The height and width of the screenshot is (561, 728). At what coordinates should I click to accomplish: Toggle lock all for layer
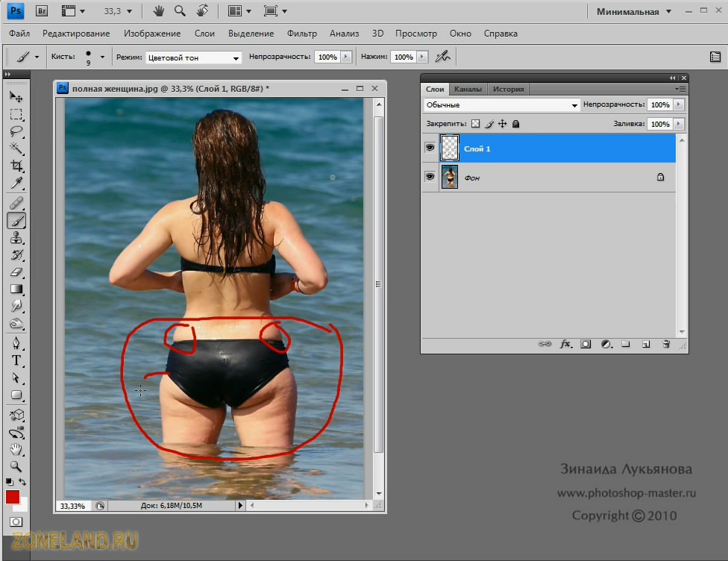(x=516, y=124)
